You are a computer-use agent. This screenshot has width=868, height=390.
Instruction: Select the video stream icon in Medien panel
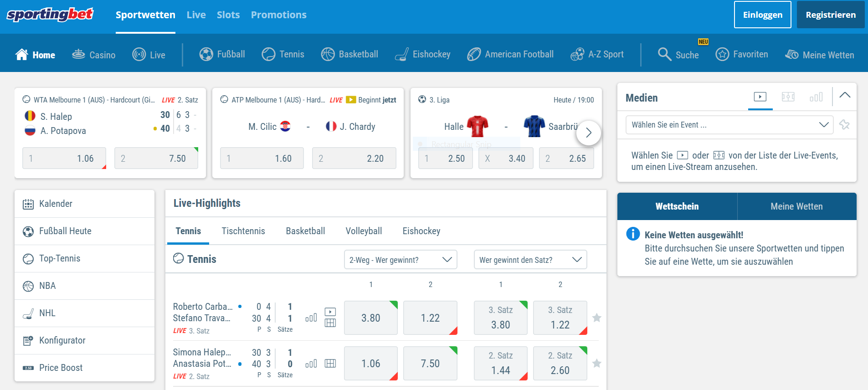[x=760, y=97]
